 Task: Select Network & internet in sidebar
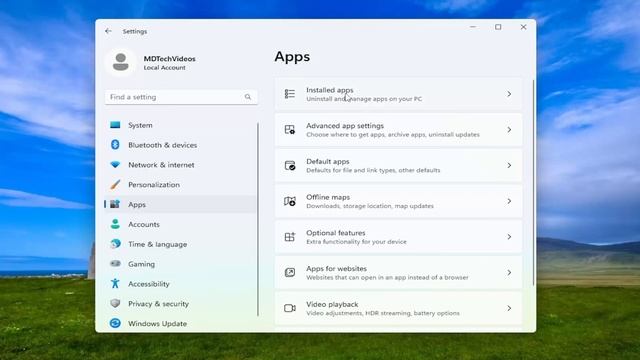point(181,164)
